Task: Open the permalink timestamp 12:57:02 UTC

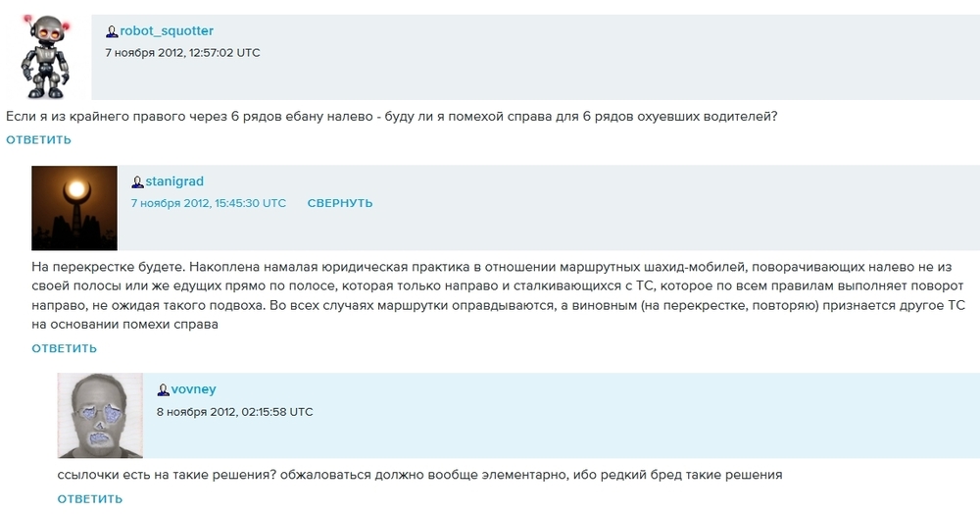Action: [x=182, y=53]
